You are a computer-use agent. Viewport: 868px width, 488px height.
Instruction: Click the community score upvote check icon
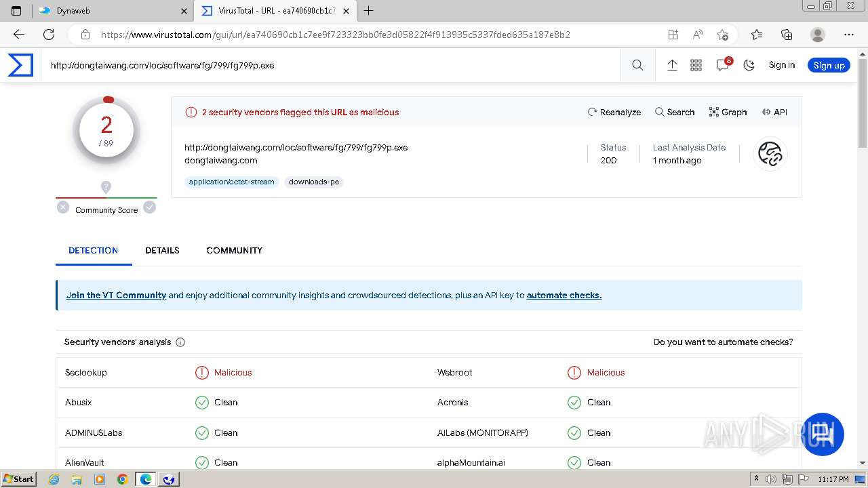point(150,207)
